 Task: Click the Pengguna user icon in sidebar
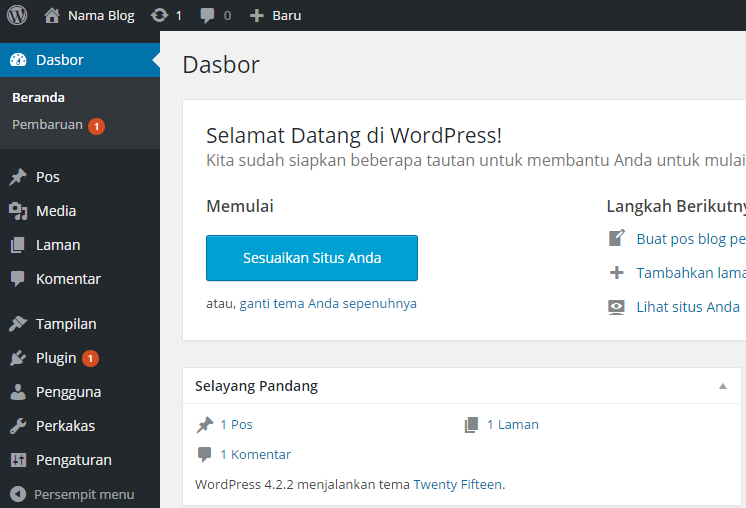coord(18,392)
